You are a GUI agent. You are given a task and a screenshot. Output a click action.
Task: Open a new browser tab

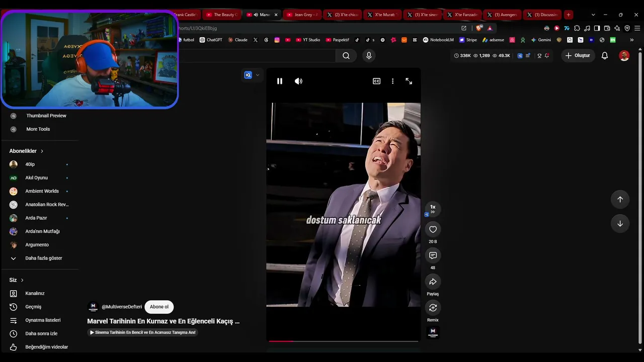point(568,15)
